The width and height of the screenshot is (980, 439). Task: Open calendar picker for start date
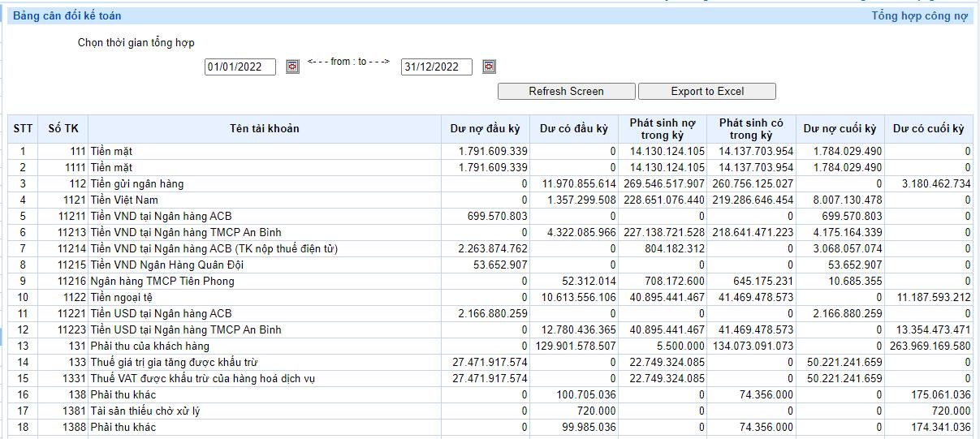pos(292,67)
